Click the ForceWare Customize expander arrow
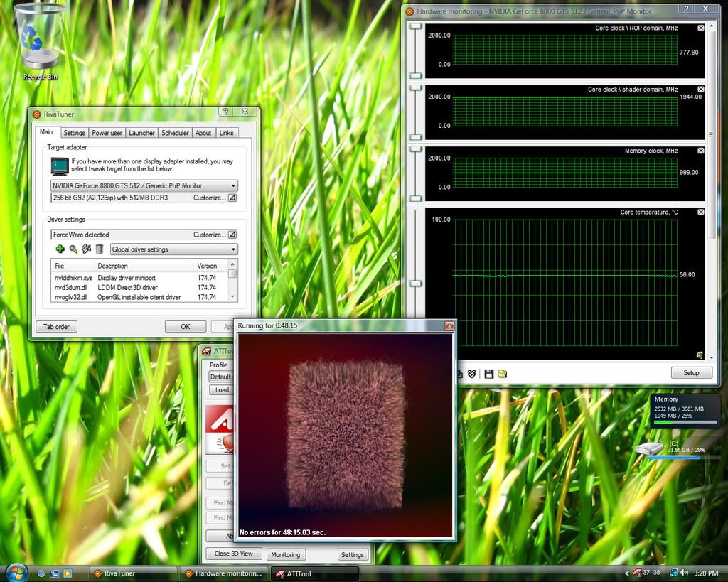 [232, 235]
